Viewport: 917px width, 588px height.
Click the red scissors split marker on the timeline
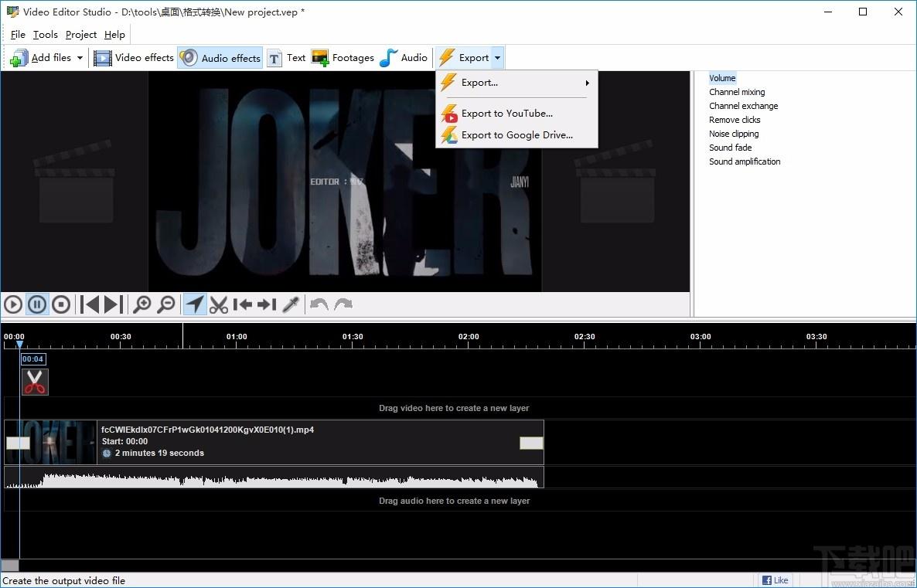tap(34, 382)
